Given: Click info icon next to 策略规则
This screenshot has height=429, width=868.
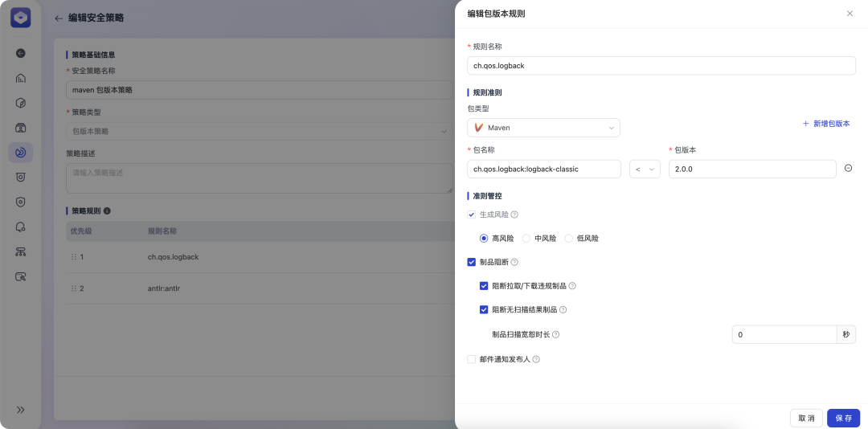Looking at the screenshot, I should point(107,210).
